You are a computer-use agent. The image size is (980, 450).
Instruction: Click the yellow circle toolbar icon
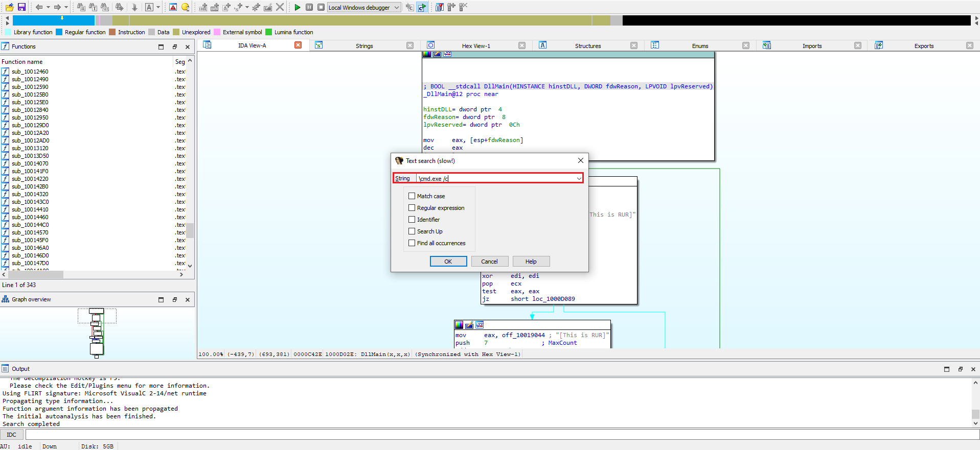(185, 7)
